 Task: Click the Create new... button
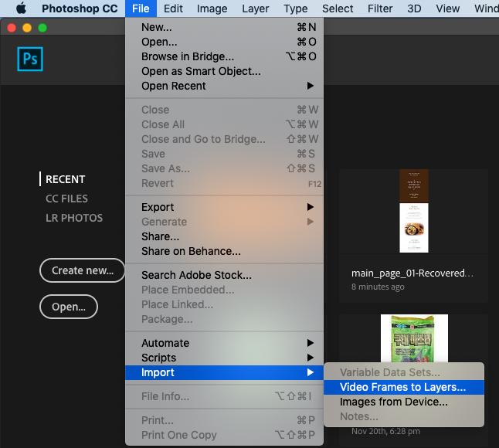coord(83,270)
